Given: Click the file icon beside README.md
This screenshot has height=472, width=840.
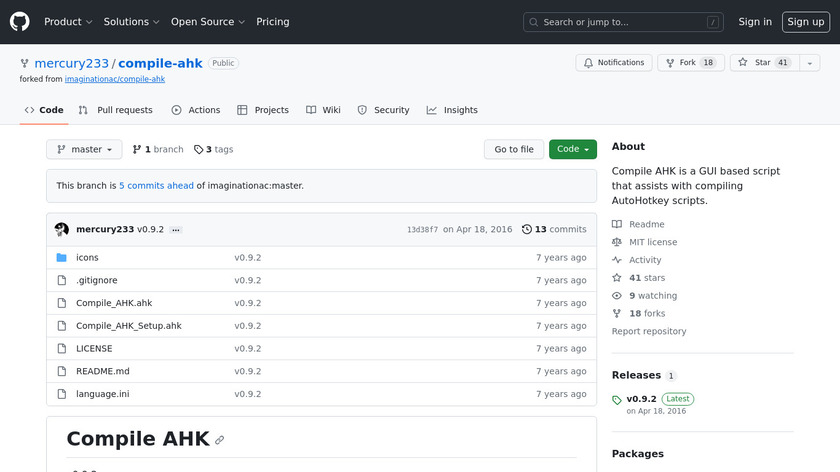Looking at the screenshot, I should pos(62,371).
